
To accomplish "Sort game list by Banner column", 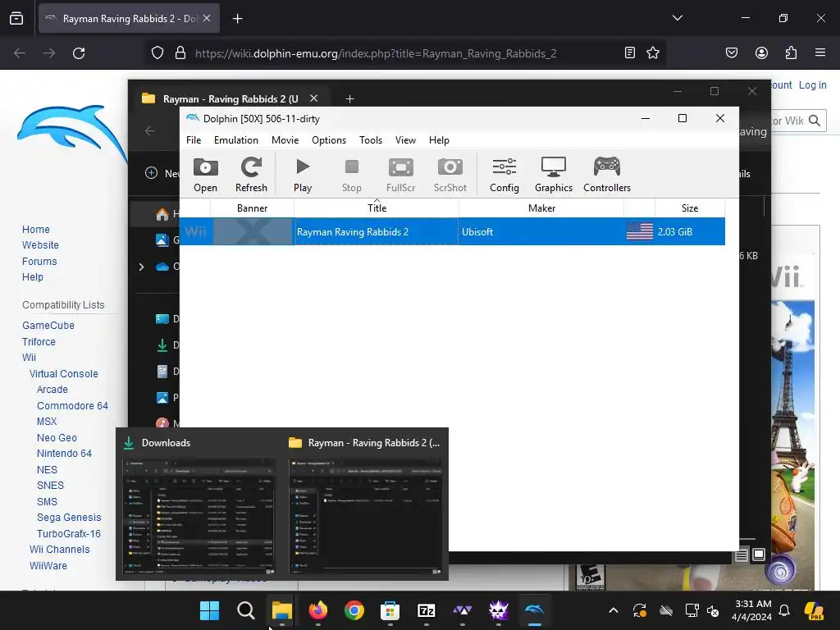I will [253, 208].
